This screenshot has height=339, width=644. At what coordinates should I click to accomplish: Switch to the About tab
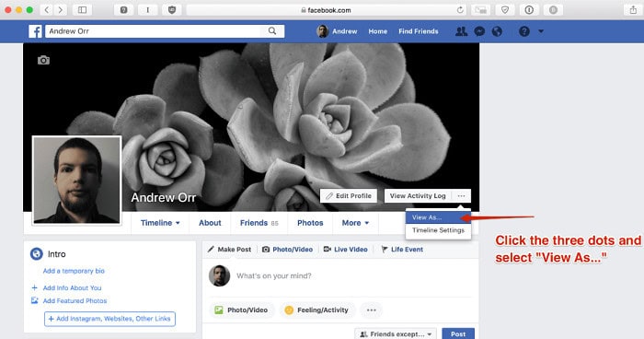210,223
